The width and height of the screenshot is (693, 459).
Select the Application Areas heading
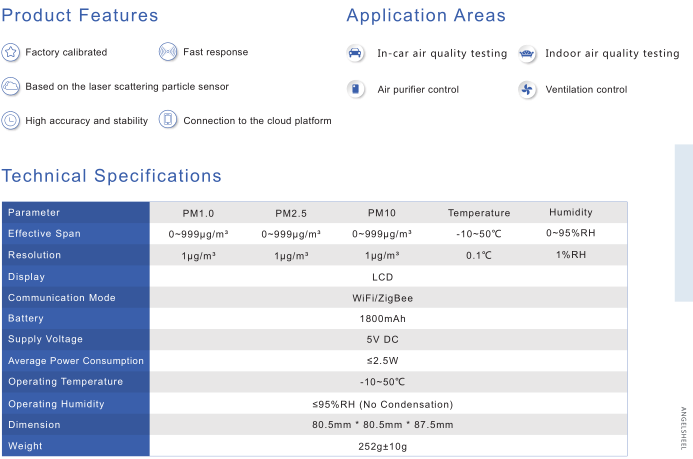pyautogui.click(x=426, y=15)
